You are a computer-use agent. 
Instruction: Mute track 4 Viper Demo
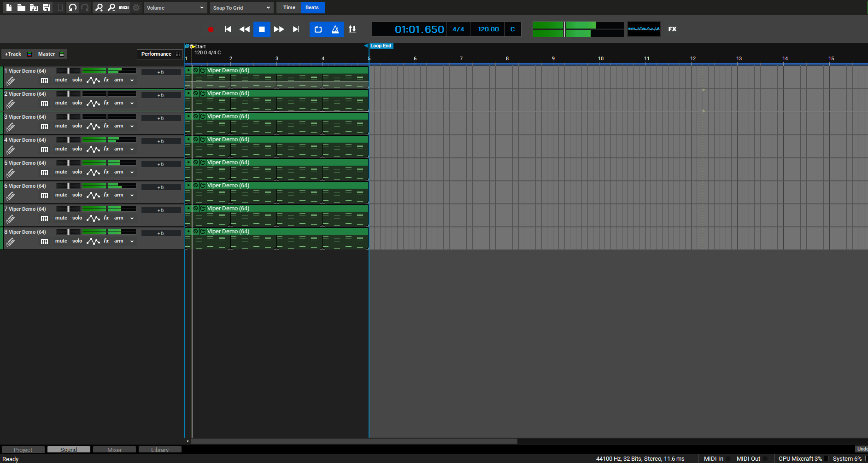(x=61, y=149)
